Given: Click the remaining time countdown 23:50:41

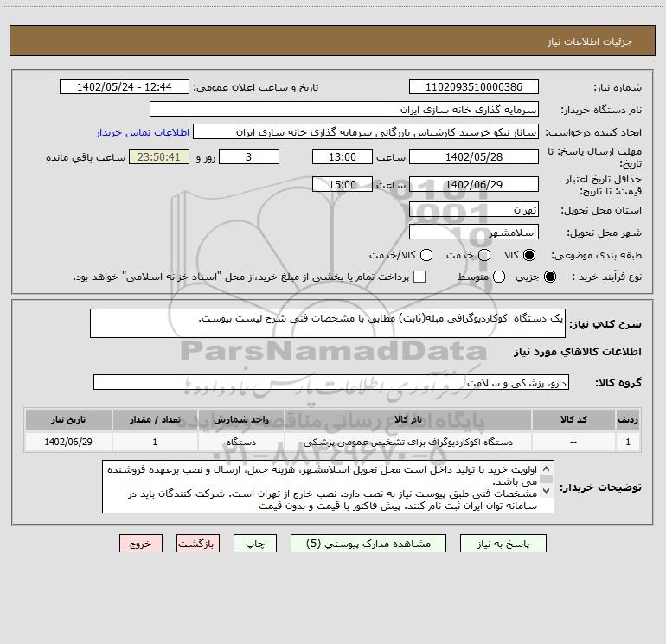Looking at the screenshot, I should click(x=159, y=156).
